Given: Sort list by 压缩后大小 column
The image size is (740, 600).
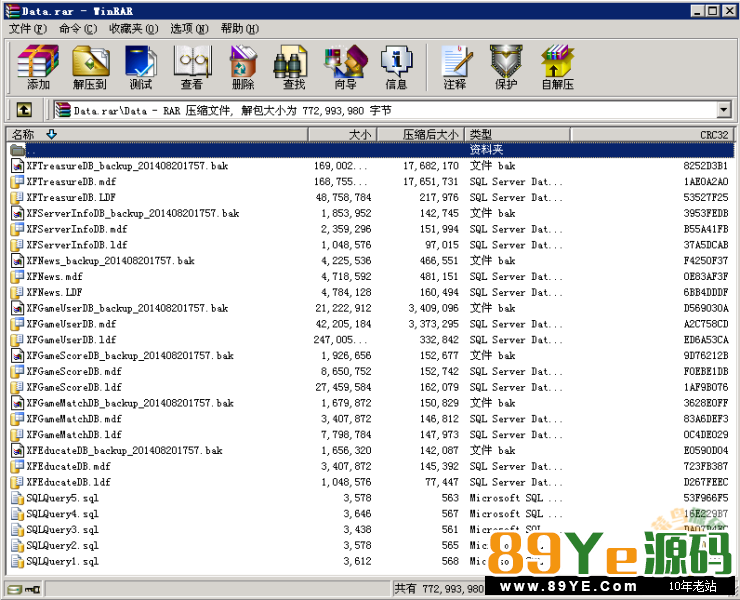Looking at the screenshot, I should pyautogui.click(x=430, y=134).
